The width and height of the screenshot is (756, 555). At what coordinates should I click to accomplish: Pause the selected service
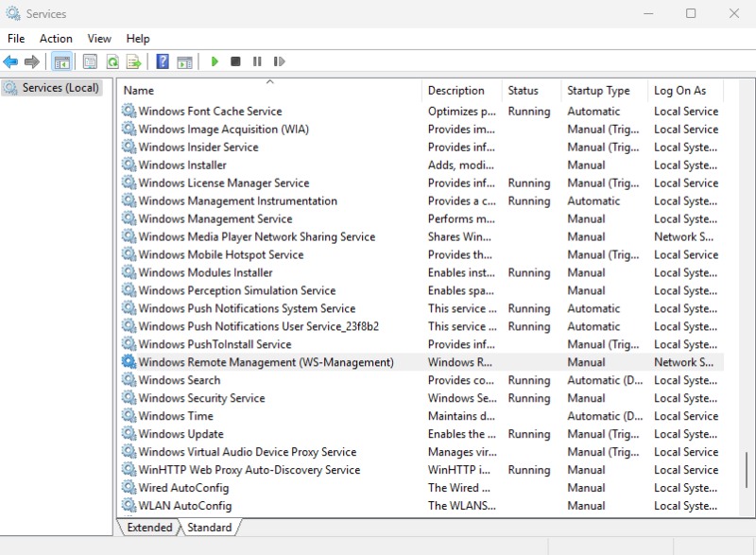pos(257,61)
